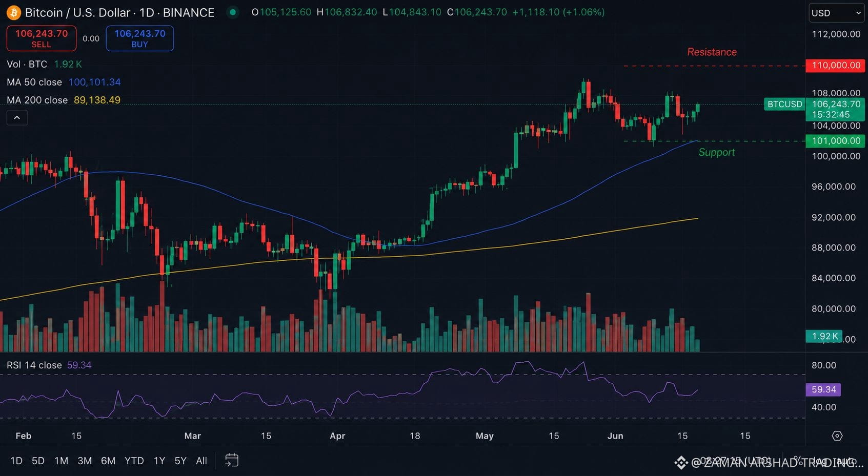Click the 112,000.00 price axis label

pos(836,34)
